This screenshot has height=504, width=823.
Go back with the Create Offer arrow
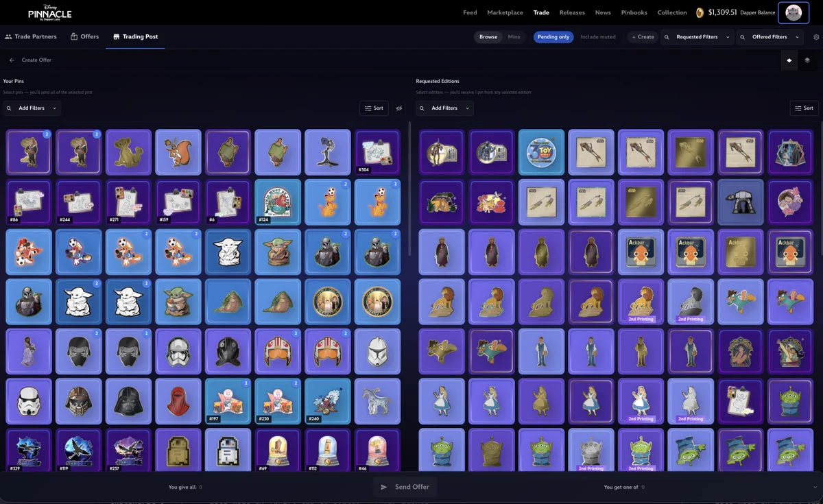coord(12,60)
